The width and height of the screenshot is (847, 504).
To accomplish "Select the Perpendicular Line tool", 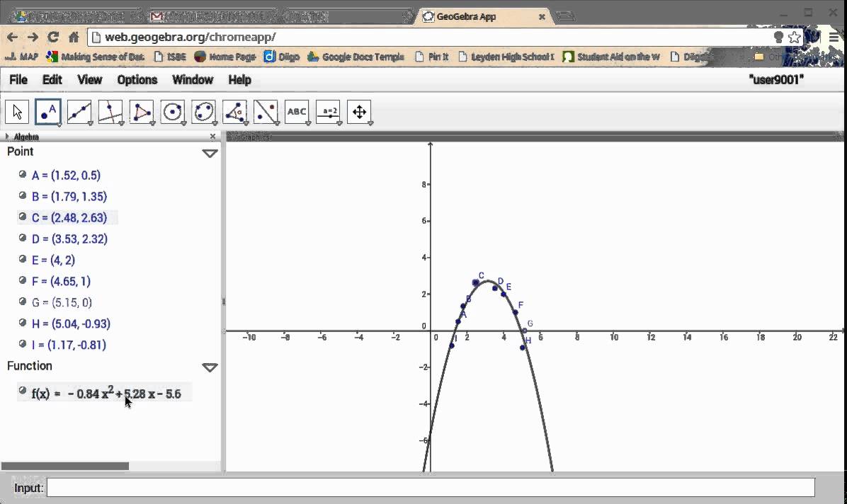I will coord(110,112).
